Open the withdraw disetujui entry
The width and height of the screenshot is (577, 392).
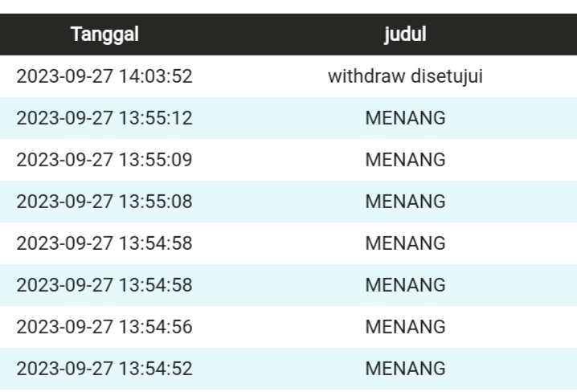(405, 77)
